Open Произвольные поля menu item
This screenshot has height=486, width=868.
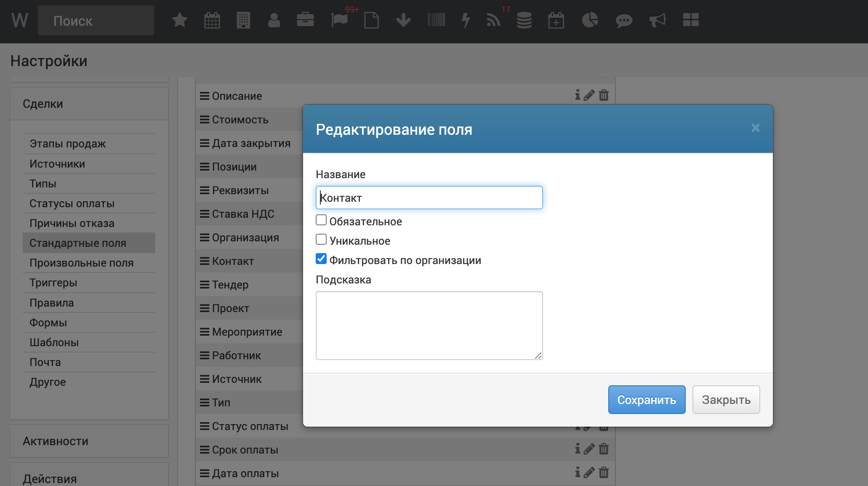click(81, 263)
